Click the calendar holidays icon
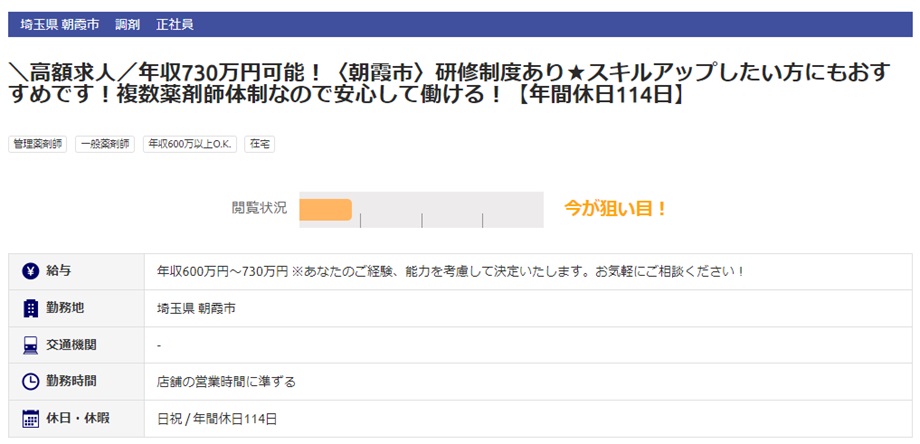 click(30, 418)
